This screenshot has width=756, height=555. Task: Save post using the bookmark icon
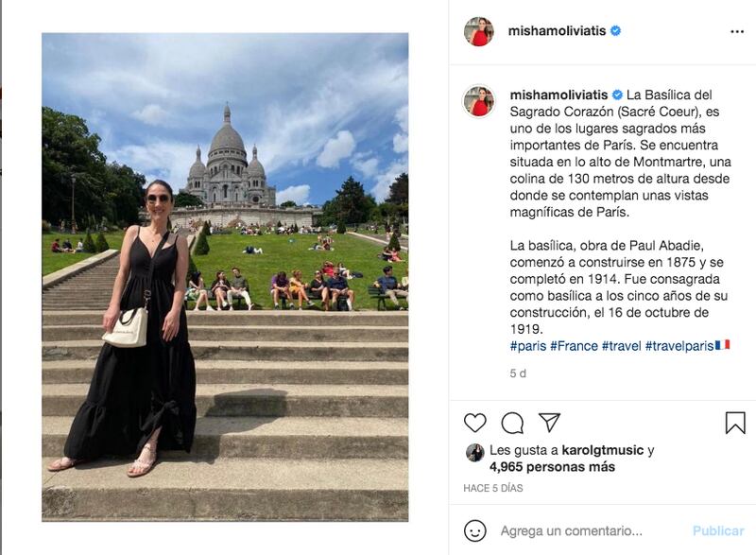[x=735, y=423]
